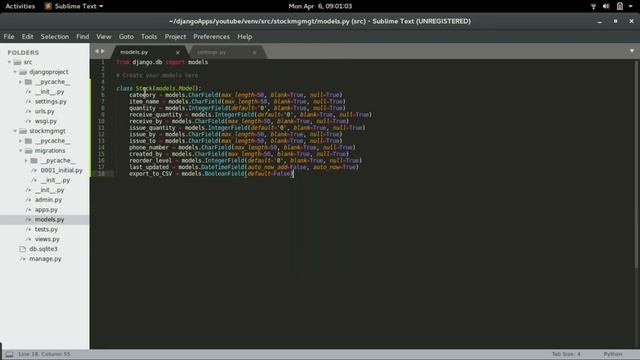The width and height of the screenshot is (640, 360).
Task: Open urls.py in the sidebar
Action: pyautogui.click(x=44, y=111)
